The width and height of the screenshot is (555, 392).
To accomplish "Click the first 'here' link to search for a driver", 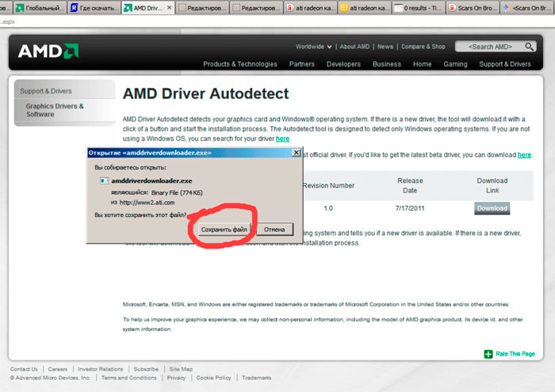I will tap(282, 139).
